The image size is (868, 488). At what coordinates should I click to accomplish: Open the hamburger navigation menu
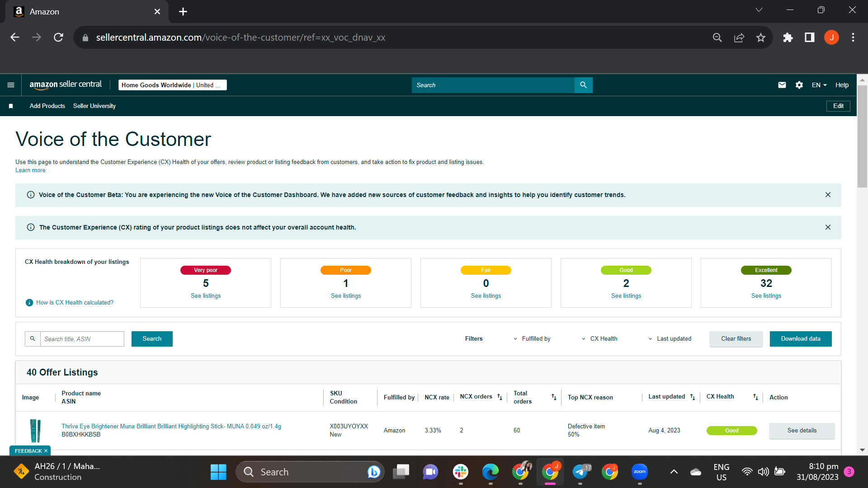(11, 85)
